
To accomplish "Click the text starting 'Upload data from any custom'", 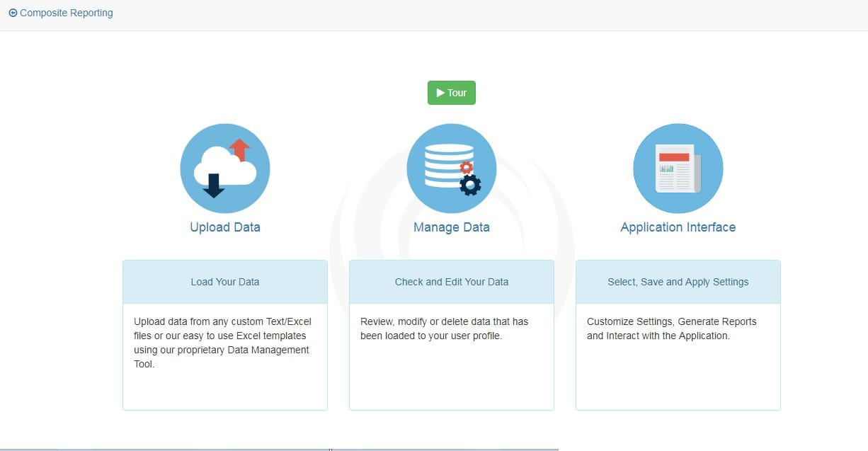I will click(x=223, y=343).
